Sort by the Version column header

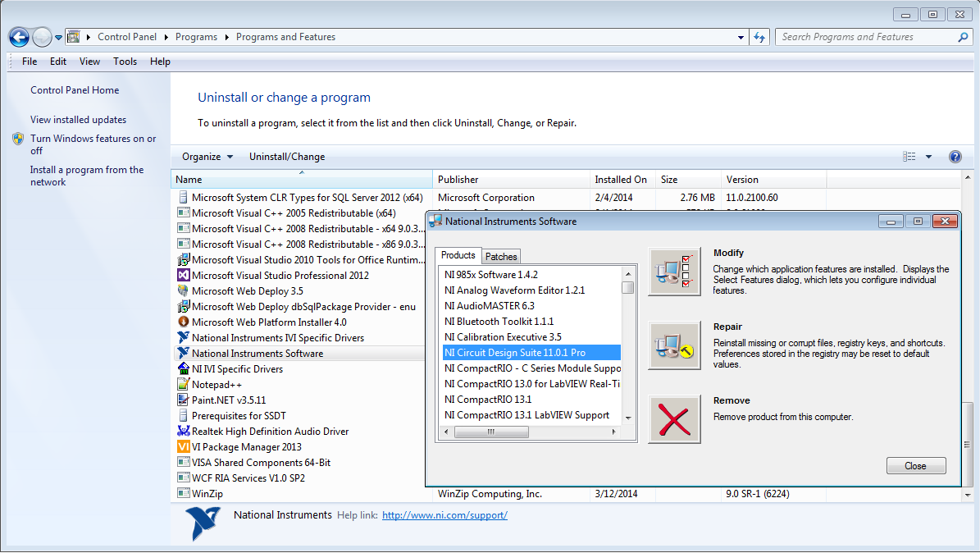click(773, 180)
